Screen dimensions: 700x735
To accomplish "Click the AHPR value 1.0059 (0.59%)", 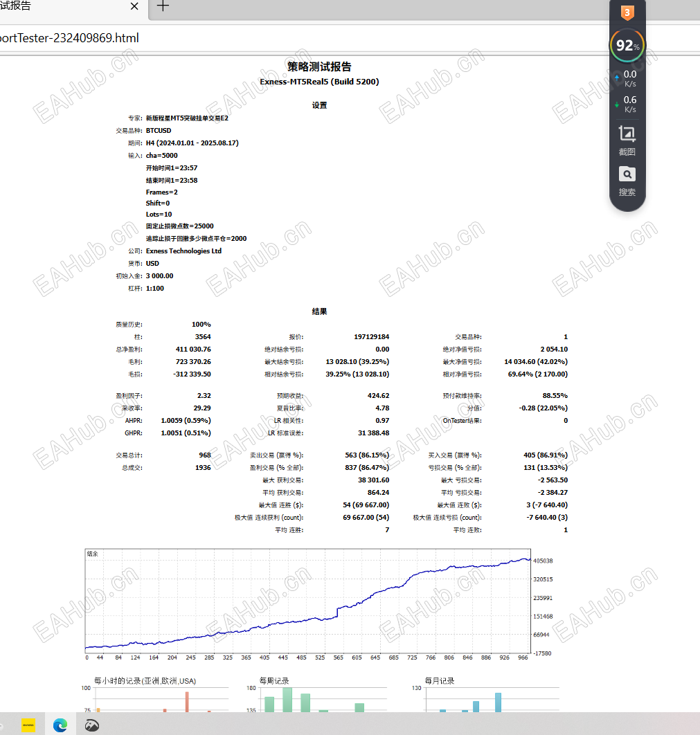I will pyautogui.click(x=186, y=421).
